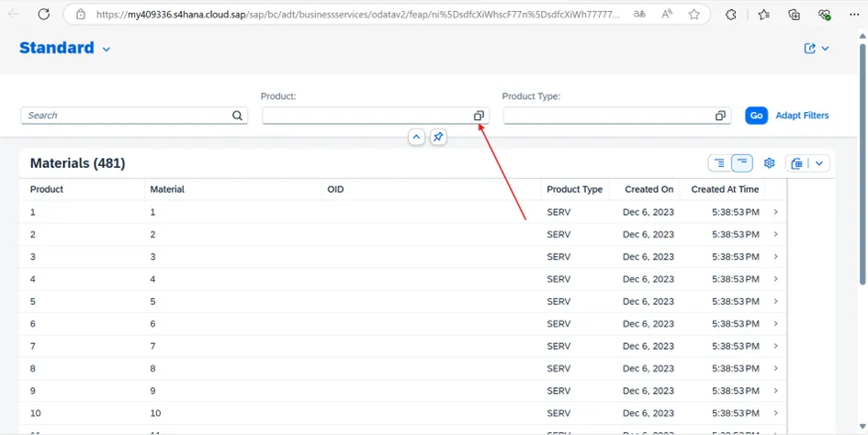
Task: Open export options dropdown arrow
Action: click(x=819, y=163)
